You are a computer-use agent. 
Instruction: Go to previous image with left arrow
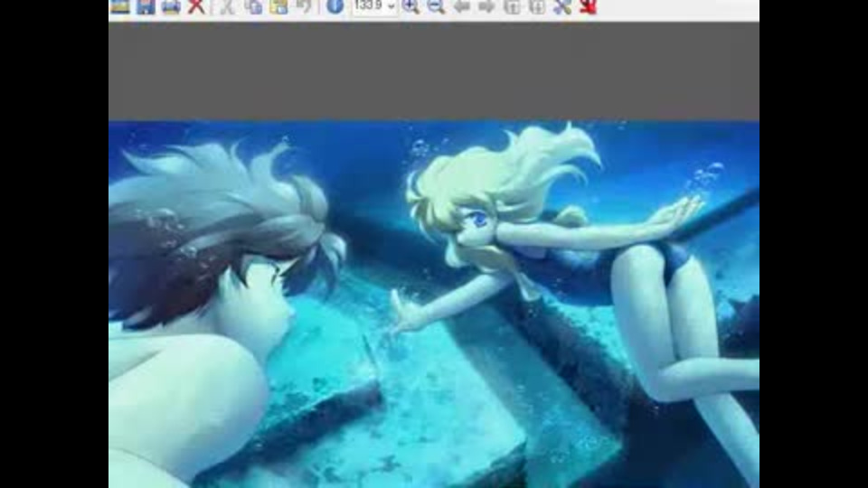click(x=461, y=6)
